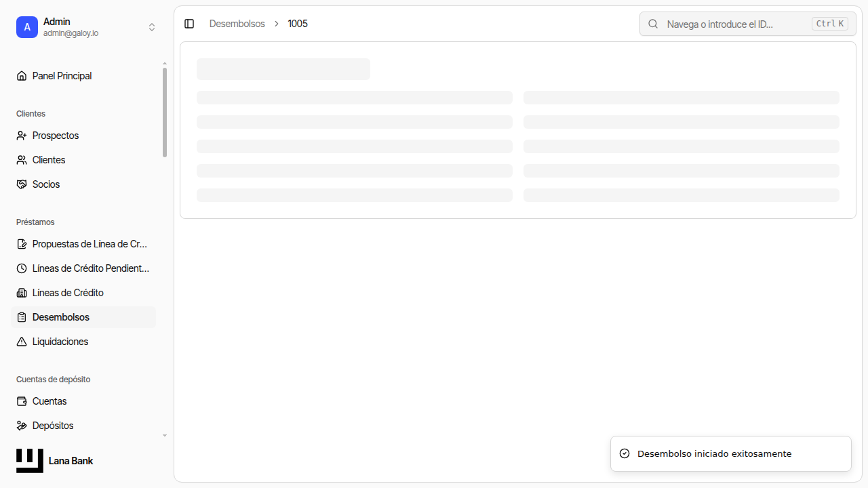Click the success toast checkmark icon

pyautogui.click(x=625, y=453)
